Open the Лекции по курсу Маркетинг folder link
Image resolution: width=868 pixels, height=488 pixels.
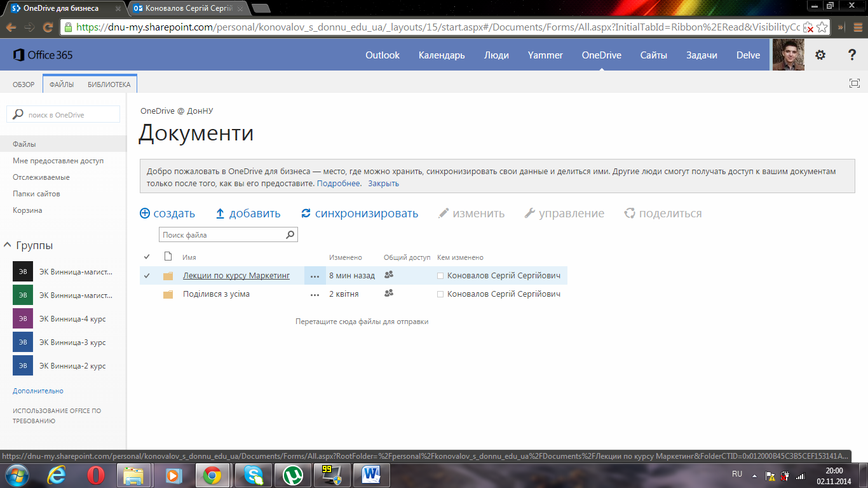[236, 276]
